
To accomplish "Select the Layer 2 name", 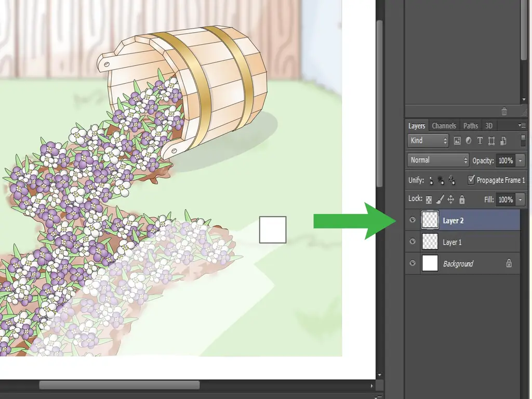I will pos(453,220).
